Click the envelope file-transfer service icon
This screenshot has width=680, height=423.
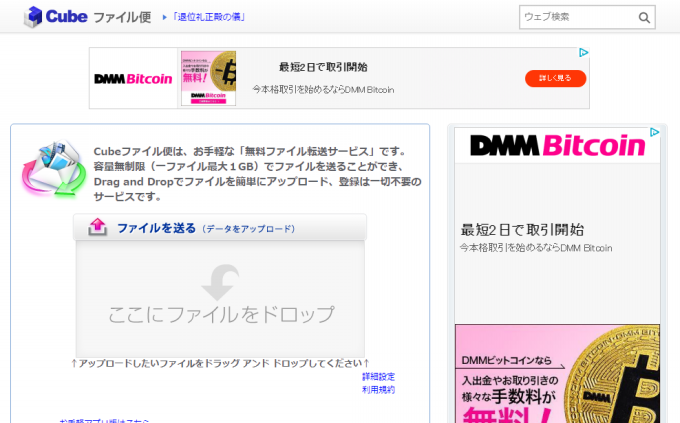tap(54, 169)
